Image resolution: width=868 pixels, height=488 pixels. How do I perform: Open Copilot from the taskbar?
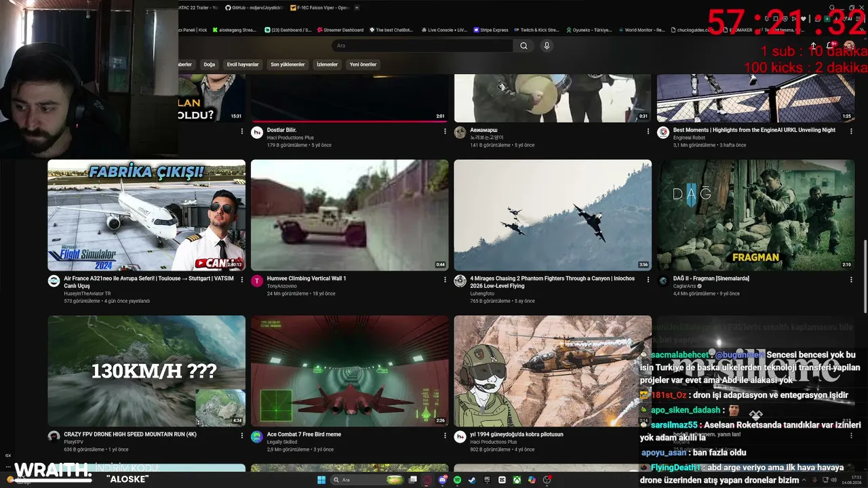[x=532, y=480]
